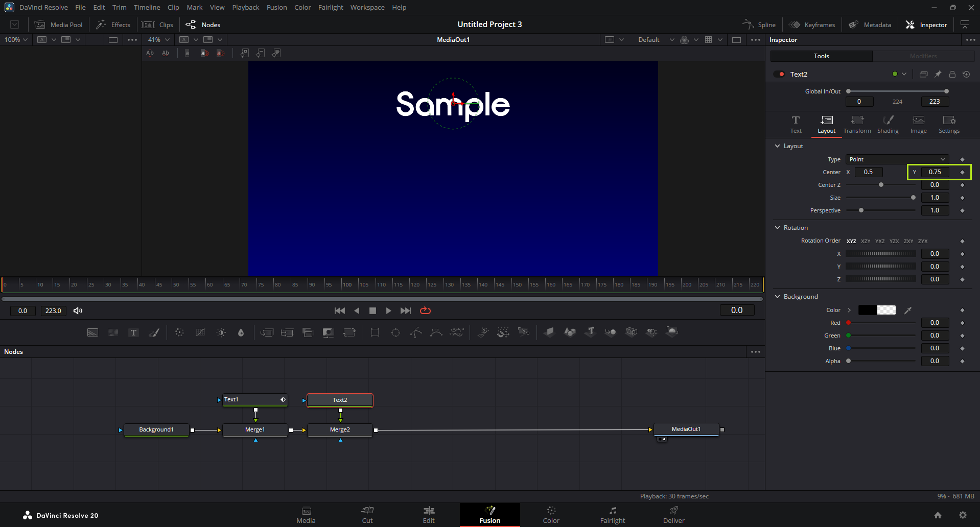
Task: Switch to the Color page tab
Action: click(551, 514)
